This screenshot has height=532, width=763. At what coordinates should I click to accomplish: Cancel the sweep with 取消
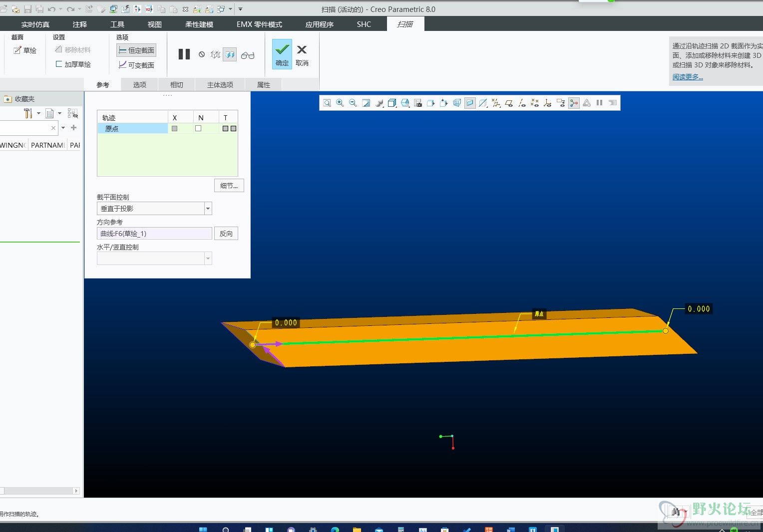tap(302, 54)
